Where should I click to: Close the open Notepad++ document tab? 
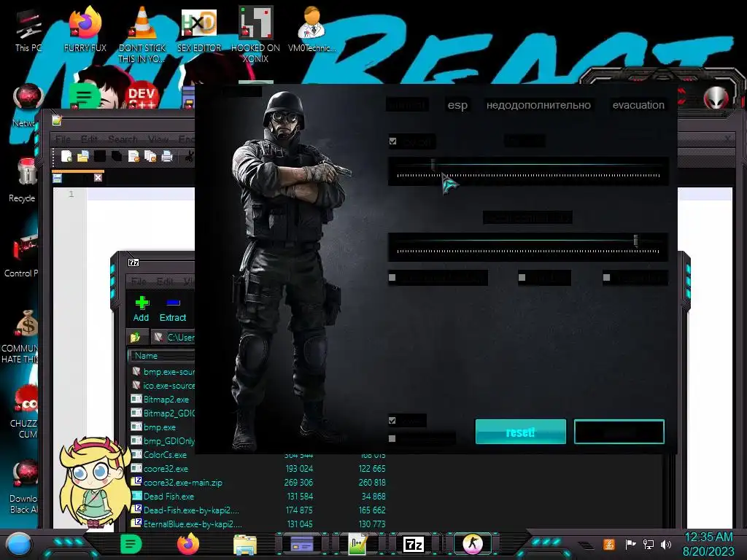pyautogui.click(x=98, y=178)
